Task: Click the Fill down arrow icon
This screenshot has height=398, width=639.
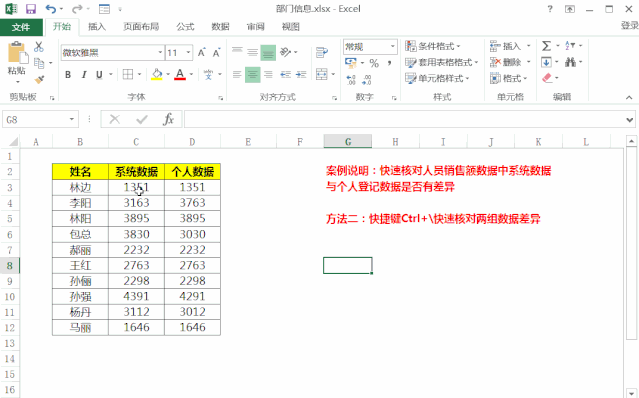Action: point(546,62)
